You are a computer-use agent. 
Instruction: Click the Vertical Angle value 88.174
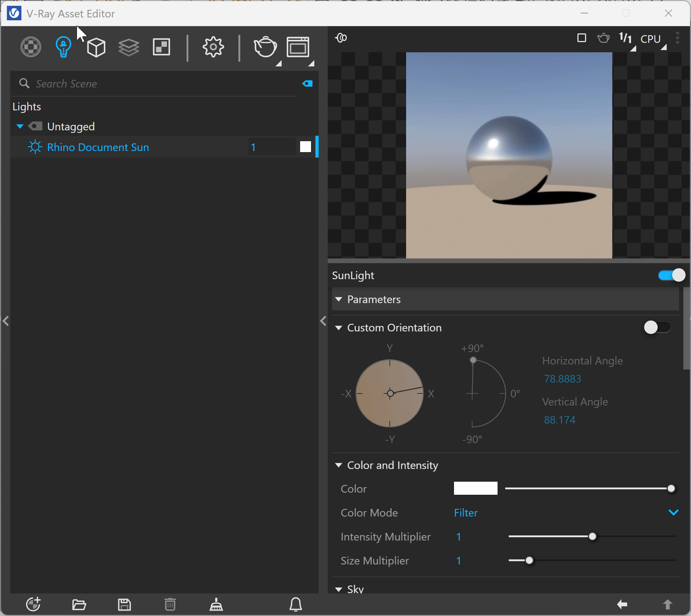coord(560,420)
